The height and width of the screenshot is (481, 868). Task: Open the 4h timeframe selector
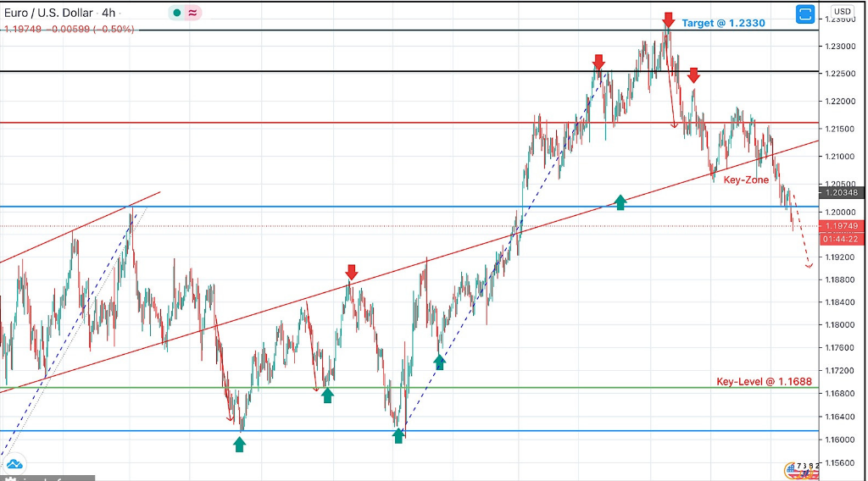(x=108, y=13)
